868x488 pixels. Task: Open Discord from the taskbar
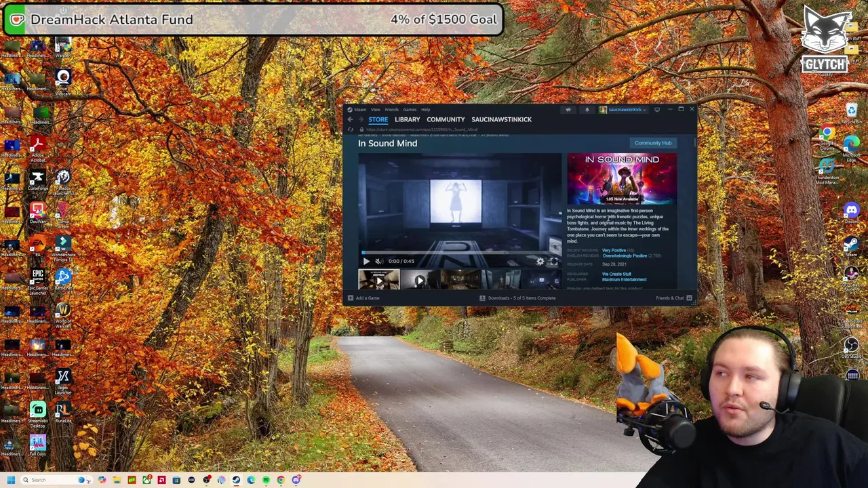[296, 480]
